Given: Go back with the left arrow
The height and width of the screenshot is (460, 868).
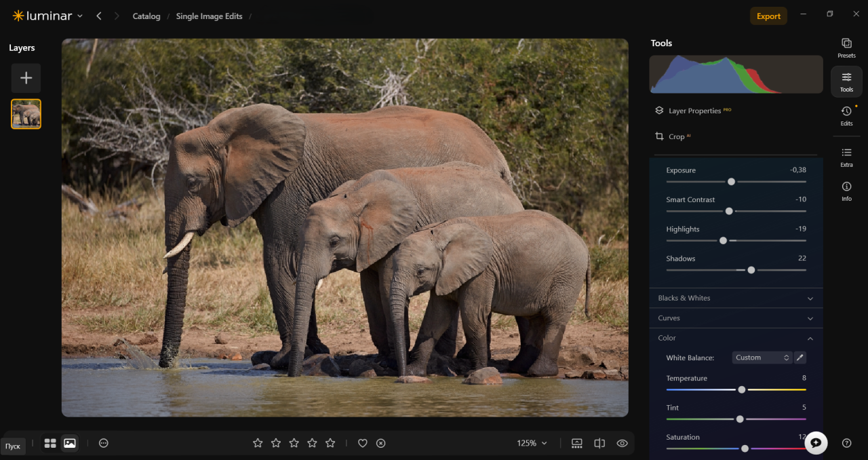Looking at the screenshot, I should point(99,16).
